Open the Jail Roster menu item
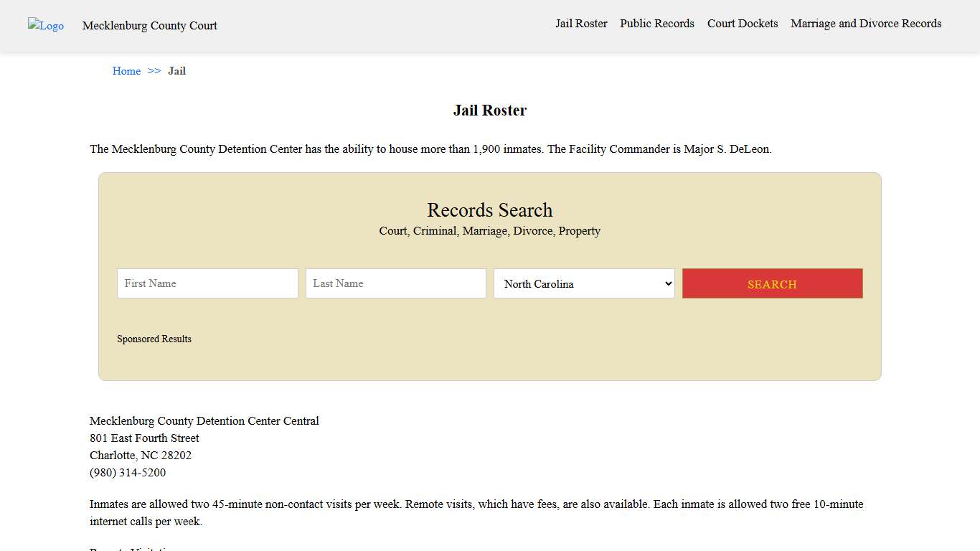 pyautogui.click(x=581, y=24)
